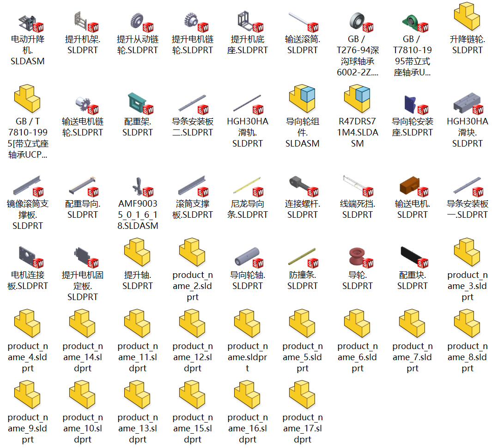Click the product_name_16.sldprt icon
The image size is (492, 448).
click(247, 395)
